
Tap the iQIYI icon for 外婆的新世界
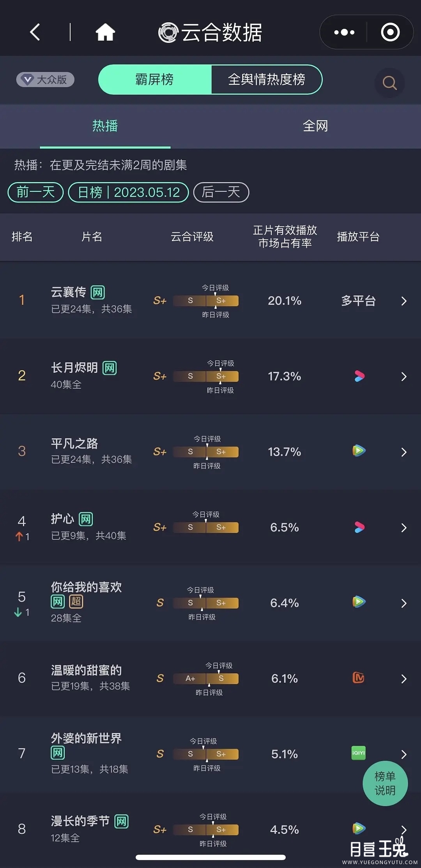tap(358, 753)
